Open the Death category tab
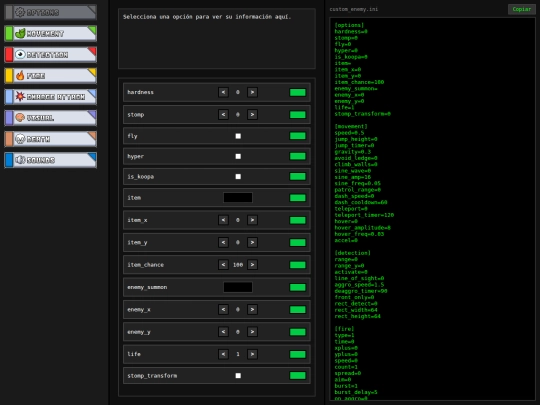The width and height of the screenshot is (540, 405). click(x=50, y=139)
